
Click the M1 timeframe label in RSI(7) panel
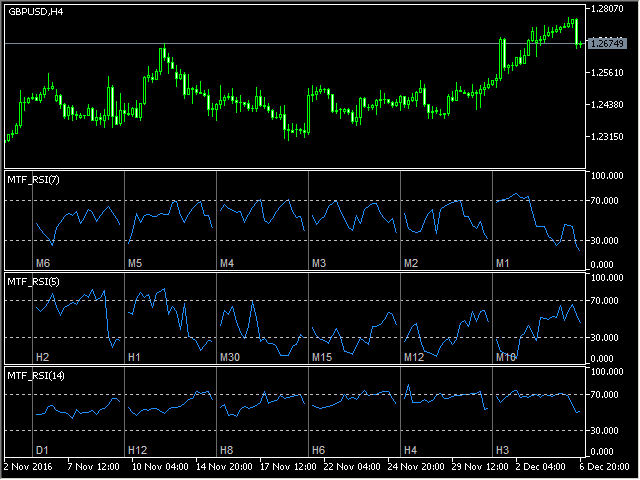(x=504, y=262)
